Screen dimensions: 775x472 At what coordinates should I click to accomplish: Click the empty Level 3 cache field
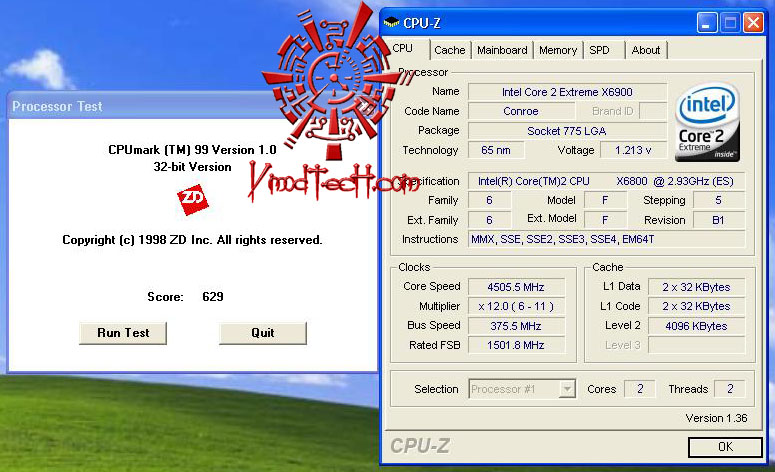(696, 345)
